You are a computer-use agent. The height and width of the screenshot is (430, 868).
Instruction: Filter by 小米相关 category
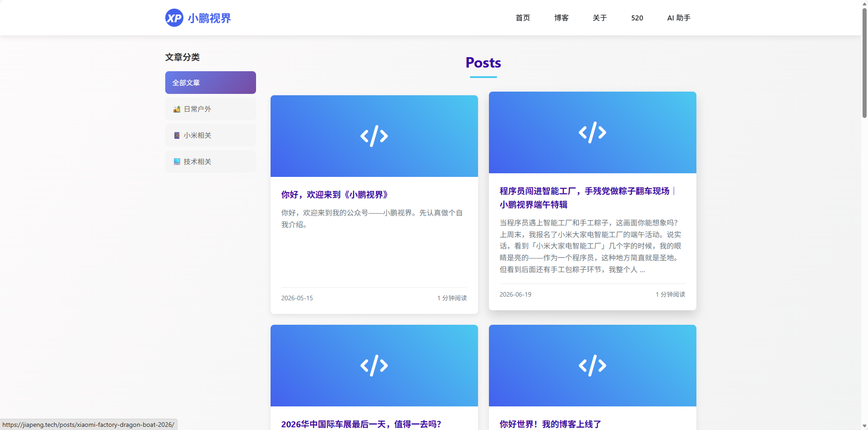(x=211, y=135)
